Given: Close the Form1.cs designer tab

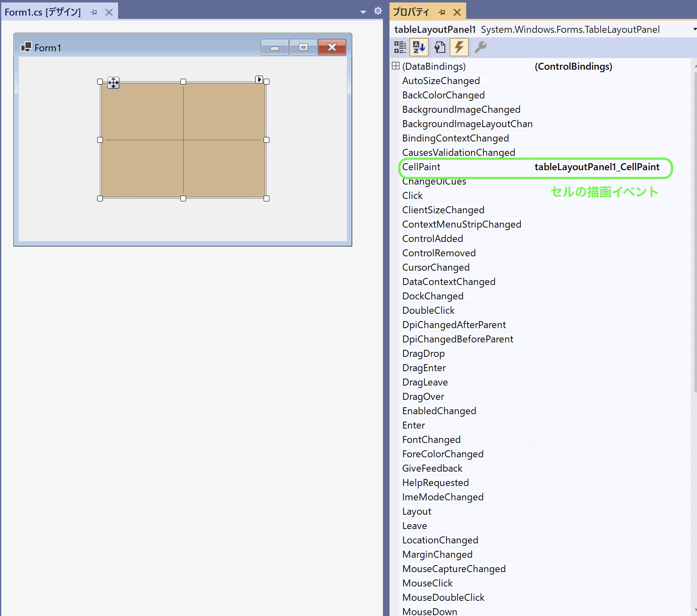Looking at the screenshot, I should click(x=109, y=12).
